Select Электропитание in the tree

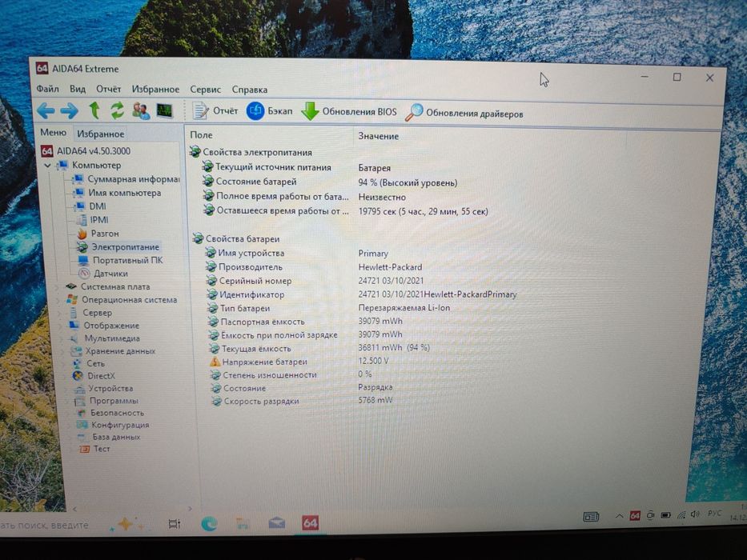coord(118,246)
